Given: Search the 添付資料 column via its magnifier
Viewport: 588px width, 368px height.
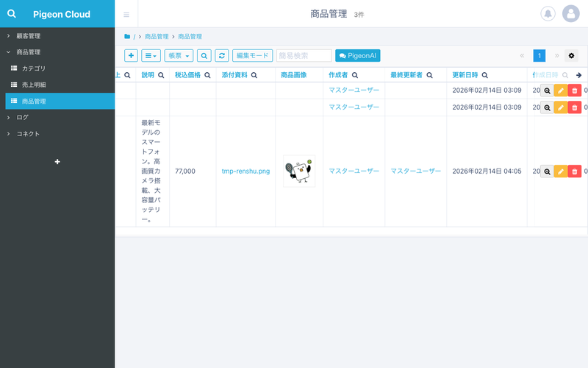Looking at the screenshot, I should pyautogui.click(x=254, y=75).
